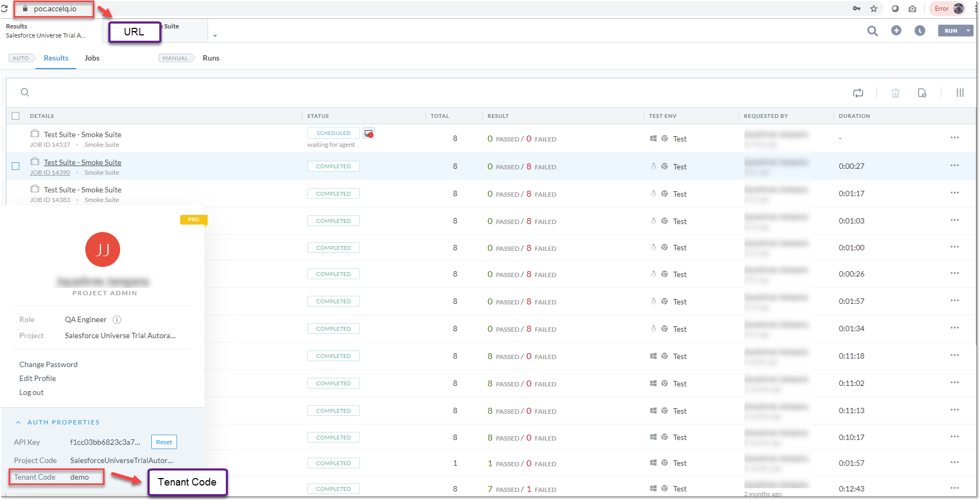Toggle the select-all checkbox in DETAILS header

click(x=16, y=116)
